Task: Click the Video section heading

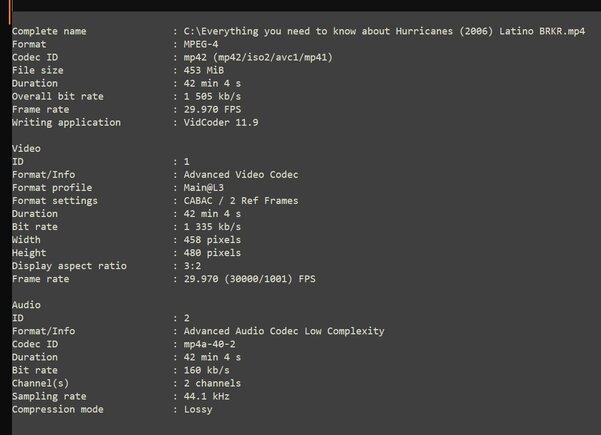Action: pyautogui.click(x=26, y=148)
